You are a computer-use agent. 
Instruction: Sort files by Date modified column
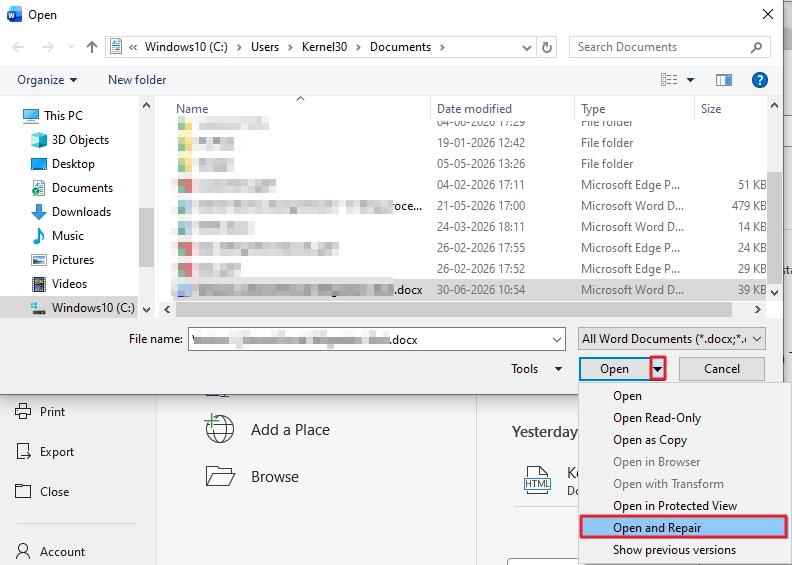click(x=474, y=109)
